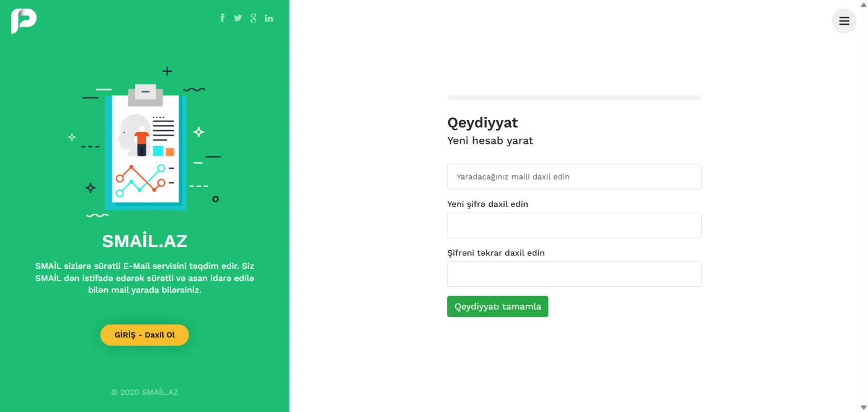Viewport: 868px width, 412px height.
Task: Click the SMAİL service description paragraph
Action: (x=144, y=278)
